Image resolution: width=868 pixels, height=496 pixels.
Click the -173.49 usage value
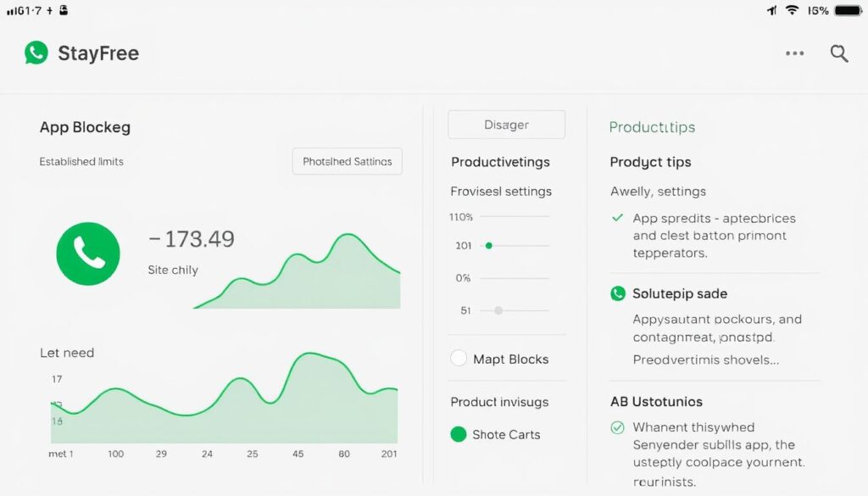[192, 239]
